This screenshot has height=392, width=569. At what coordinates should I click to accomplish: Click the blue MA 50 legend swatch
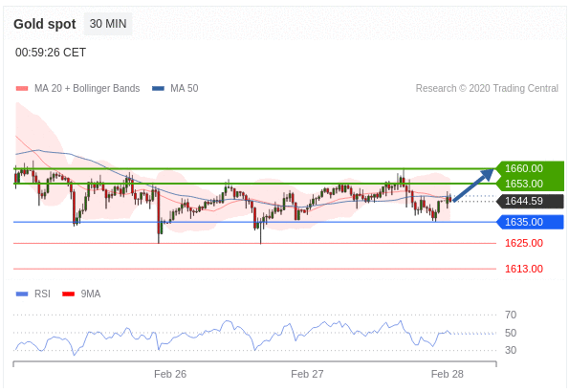pyautogui.click(x=158, y=88)
